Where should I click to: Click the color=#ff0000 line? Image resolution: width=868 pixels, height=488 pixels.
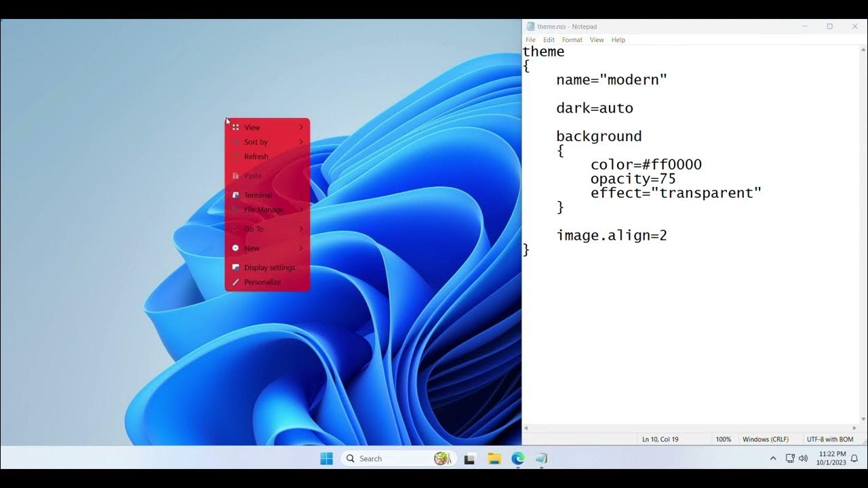646,165
